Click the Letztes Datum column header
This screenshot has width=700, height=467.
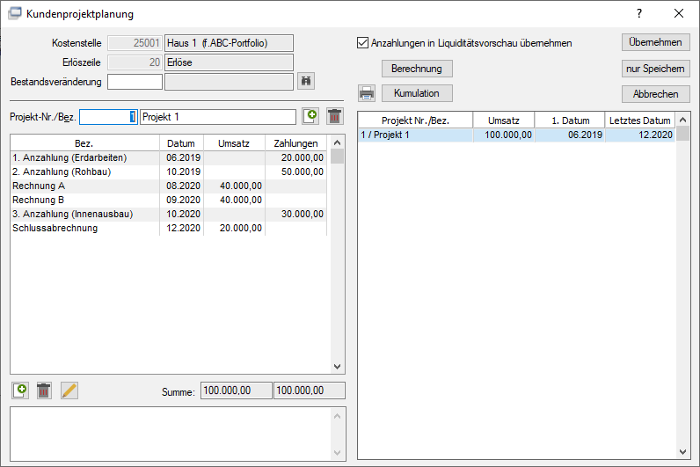pos(640,121)
